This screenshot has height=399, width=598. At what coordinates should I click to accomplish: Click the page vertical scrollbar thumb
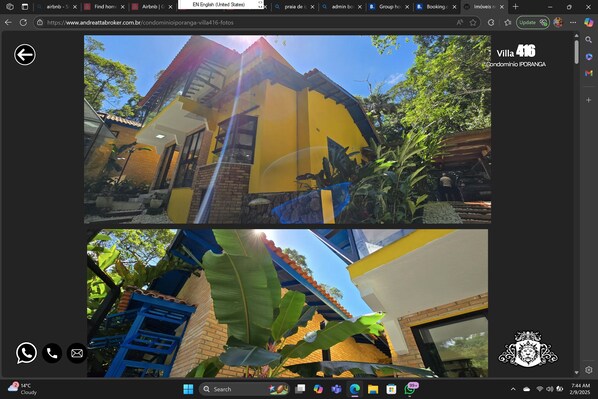(x=576, y=52)
